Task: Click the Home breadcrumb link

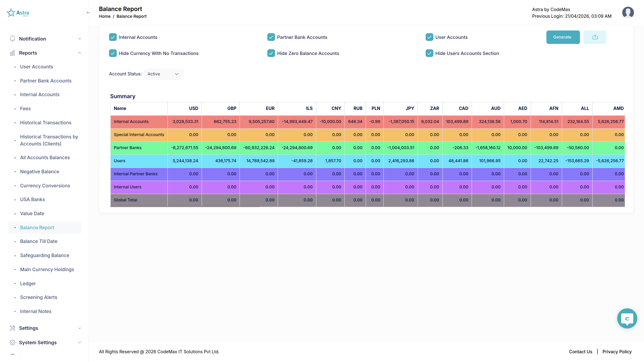Action: click(105, 16)
